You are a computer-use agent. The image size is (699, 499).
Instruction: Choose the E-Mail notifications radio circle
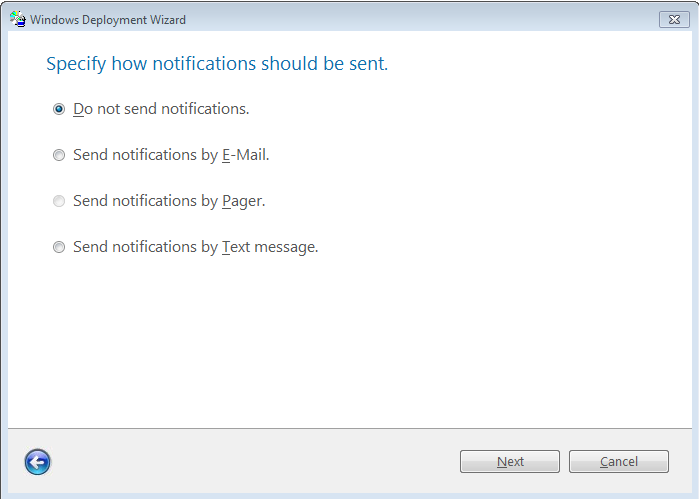click(x=59, y=155)
